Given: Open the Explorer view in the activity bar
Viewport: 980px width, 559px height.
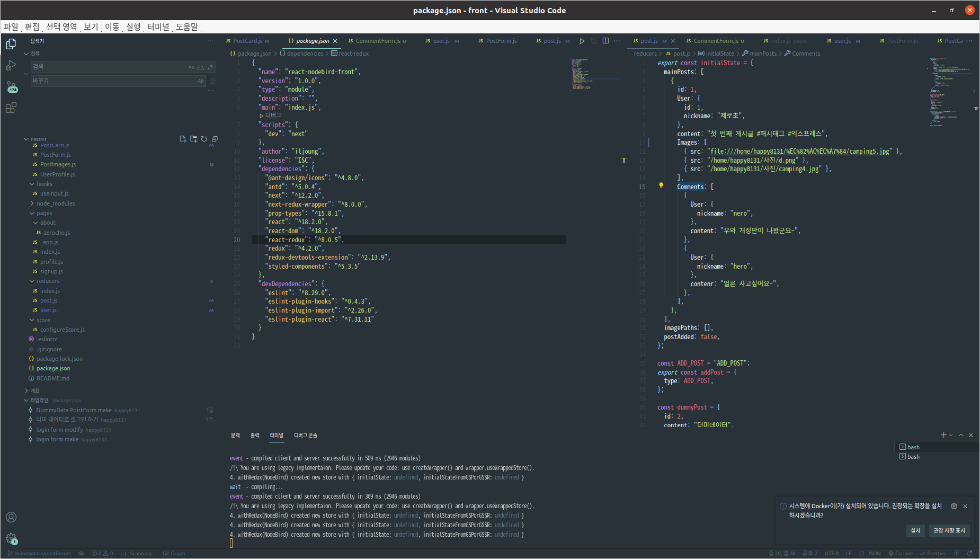Looking at the screenshot, I should click(x=11, y=44).
